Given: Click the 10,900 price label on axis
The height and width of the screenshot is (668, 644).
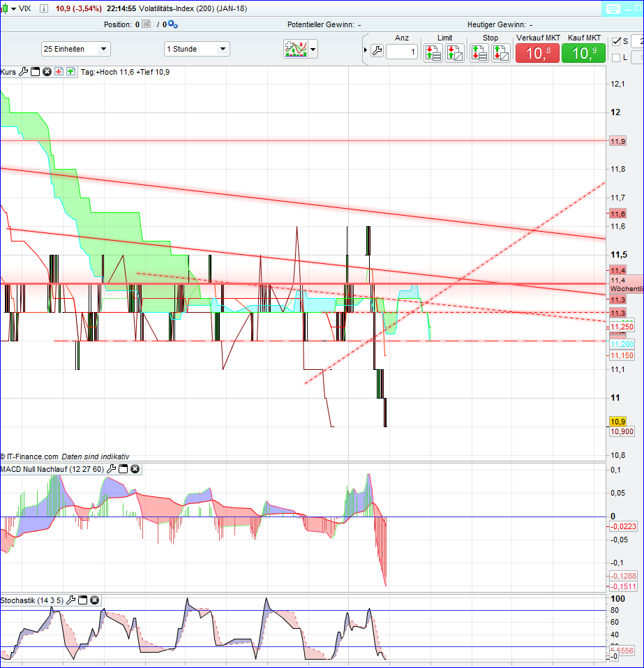Looking at the screenshot, I should (622, 431).
